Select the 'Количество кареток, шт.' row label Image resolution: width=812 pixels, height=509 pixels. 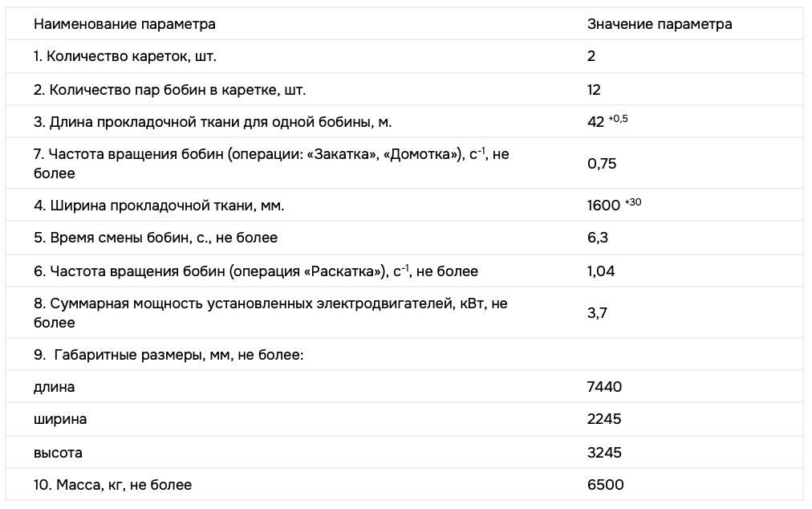coord(125,56)
